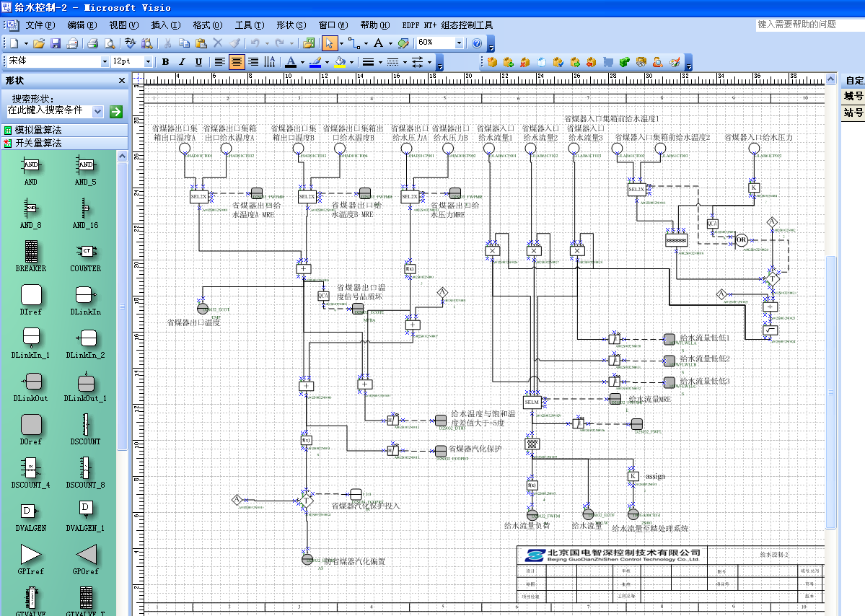
Task: Open a file with the folder icon
Action: point(39,43)
